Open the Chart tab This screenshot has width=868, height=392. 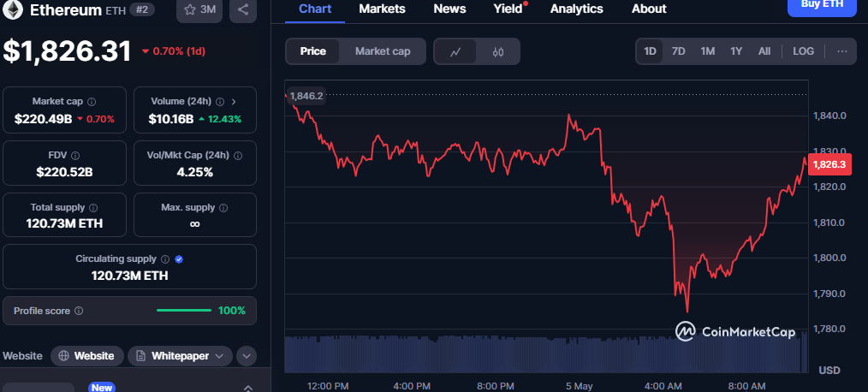(315, 9)
